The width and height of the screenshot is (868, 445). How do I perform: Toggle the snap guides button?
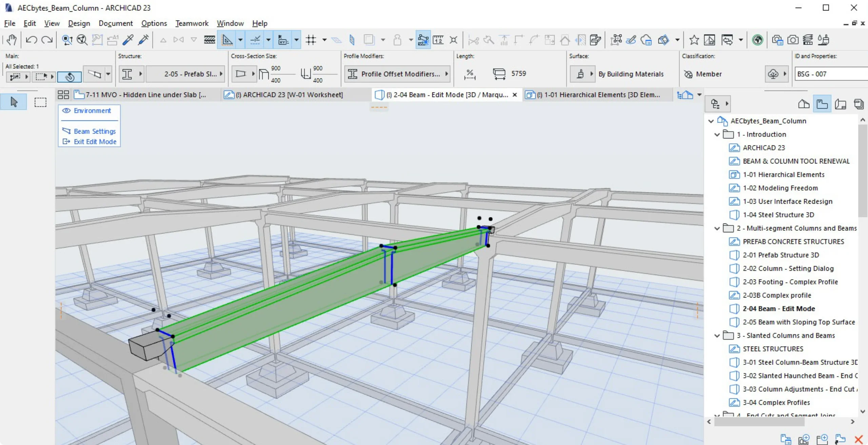(255, 40)
